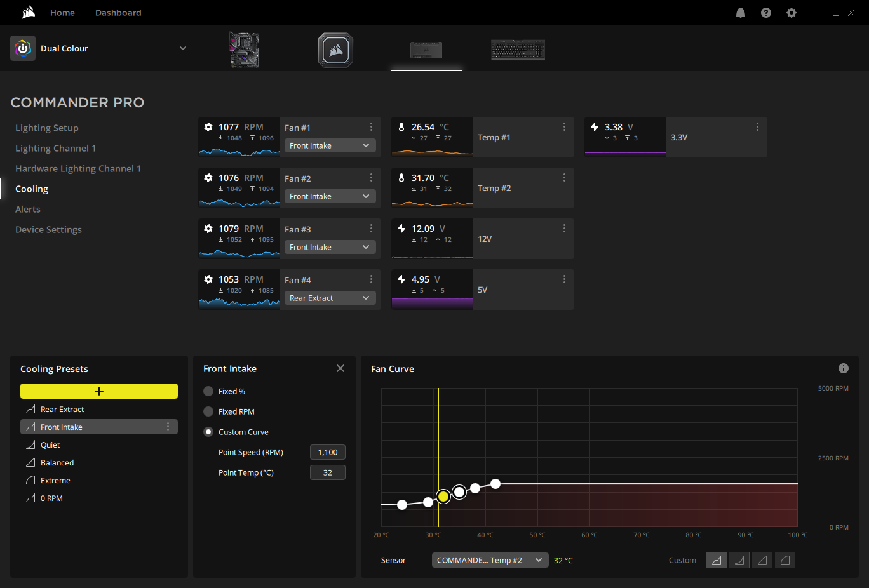869x588 pixels.
Task: Click the Fan #1 gear icon
Action: 208,127
